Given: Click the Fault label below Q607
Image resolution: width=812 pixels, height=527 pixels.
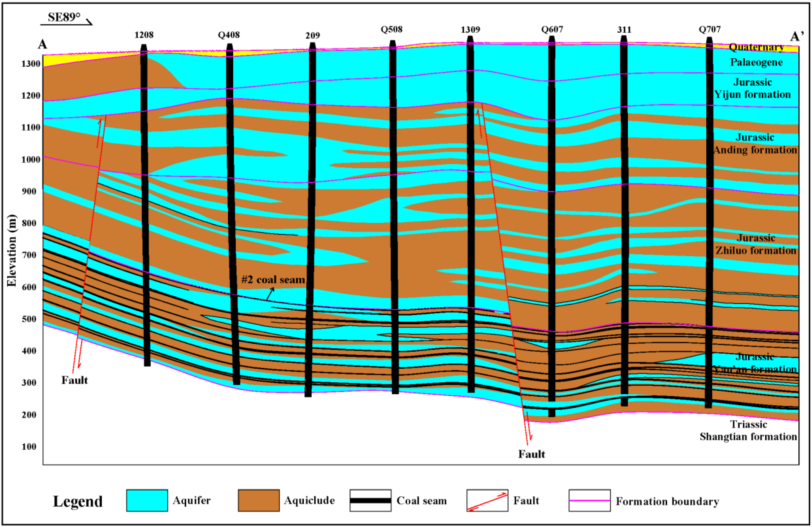Looking at the screenshot, I should 531,454.
